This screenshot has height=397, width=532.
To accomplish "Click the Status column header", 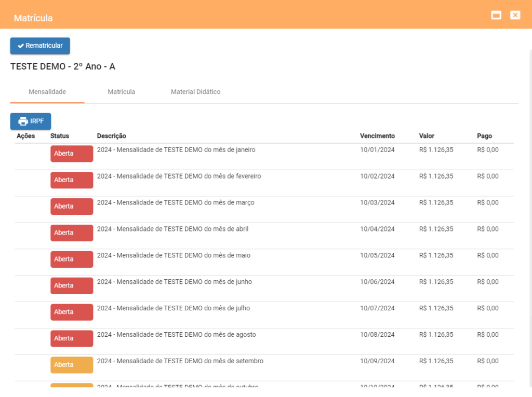I will tap(60, 136).
